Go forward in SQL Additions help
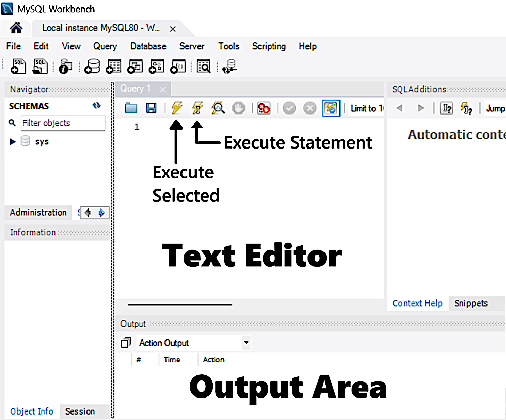This screenshot has width=506, height=420. click(421, 108)
